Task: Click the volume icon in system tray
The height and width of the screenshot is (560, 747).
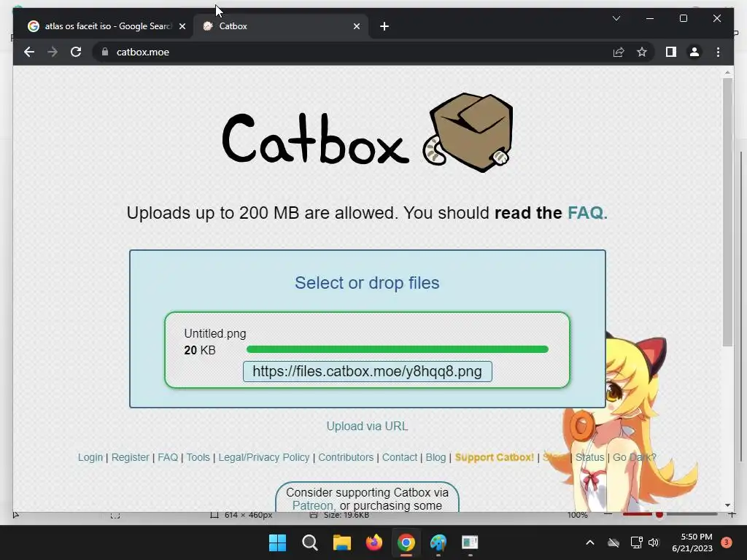Action: point(654,542)
